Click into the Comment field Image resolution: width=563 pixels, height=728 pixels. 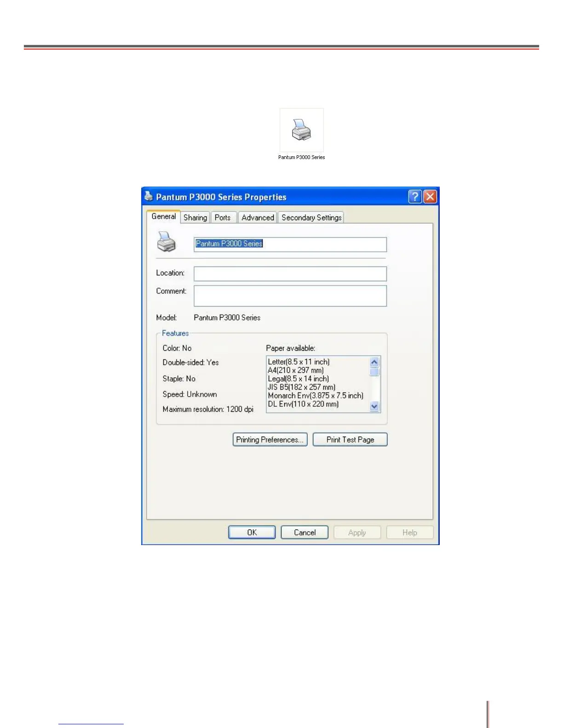click(290, 296)
